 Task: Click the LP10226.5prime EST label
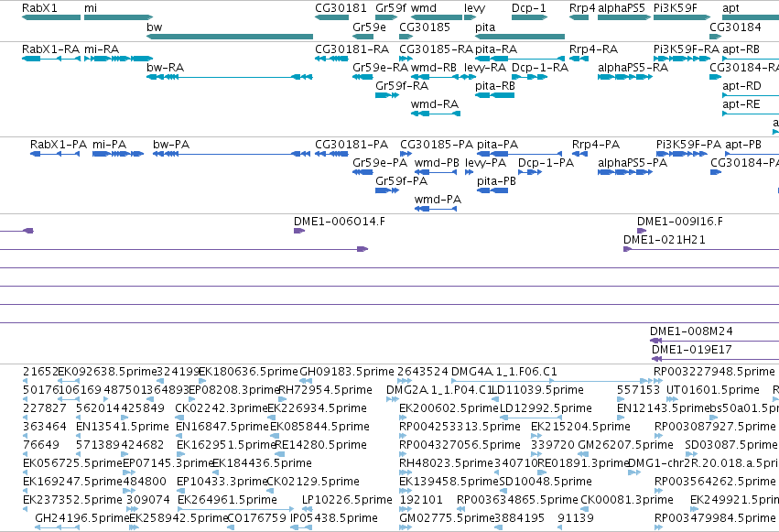tap(347, 500)
